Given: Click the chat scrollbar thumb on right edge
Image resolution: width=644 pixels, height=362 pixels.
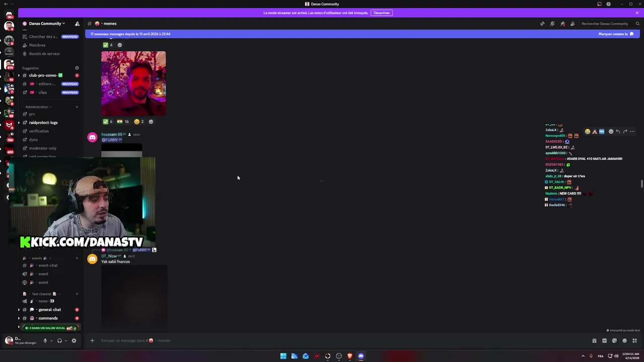Looking at the screenshot, I should point(641,184).
